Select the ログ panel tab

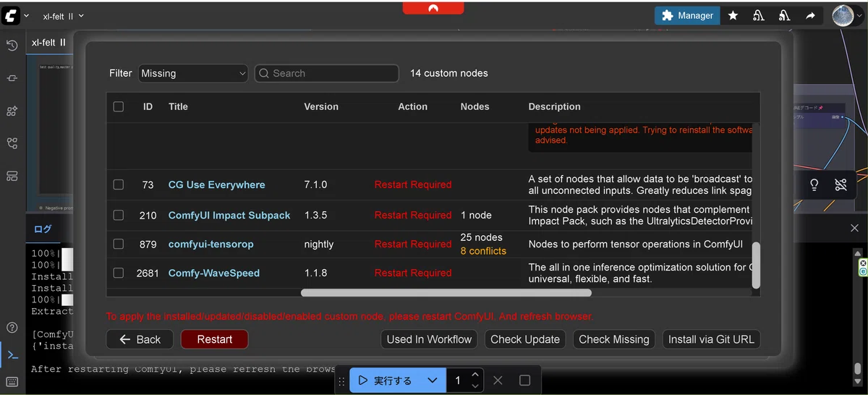coord(43,229)
